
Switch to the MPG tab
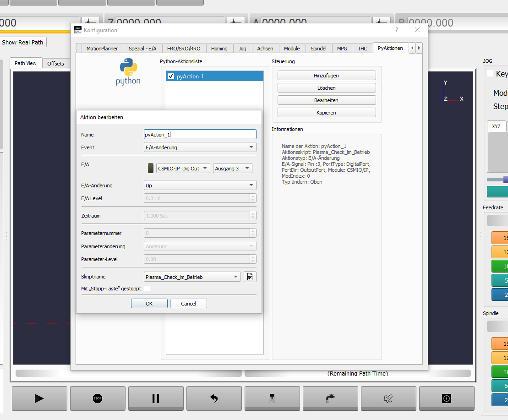pos(342,48)
